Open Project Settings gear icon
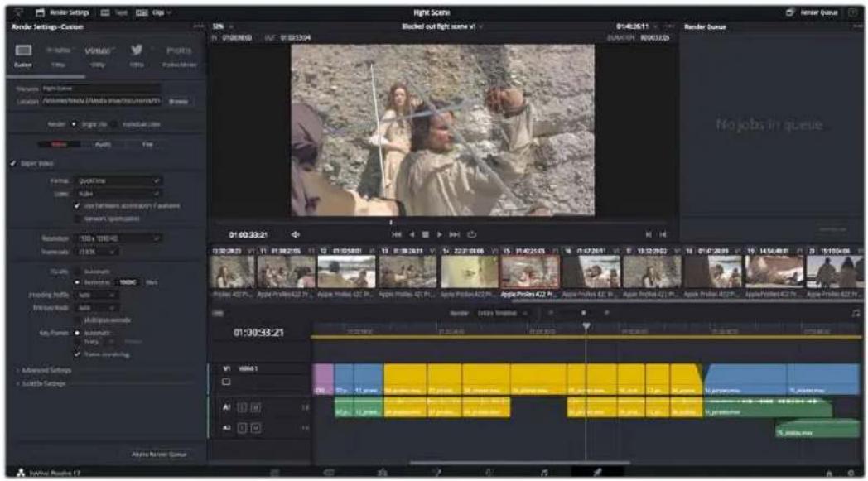The width and height of the screenshot is (868, 481). point(851,473)
